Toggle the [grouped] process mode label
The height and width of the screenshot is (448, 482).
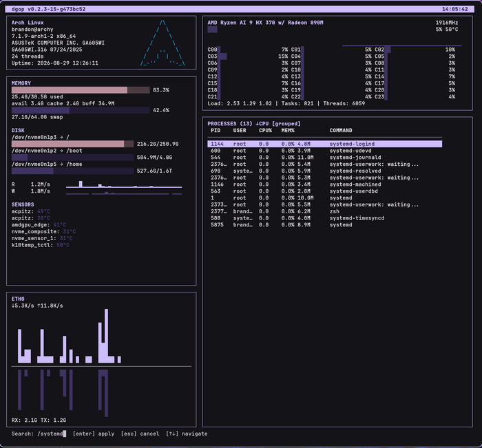point(286,123)
